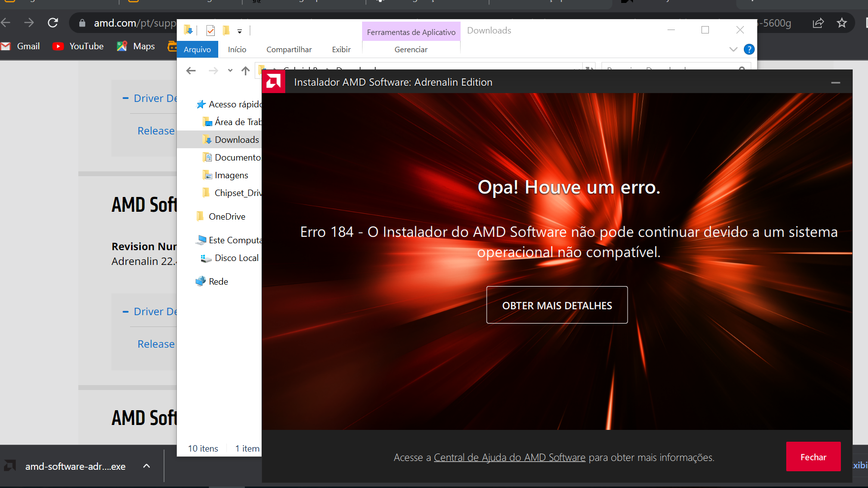
Task: Open File Explorer help icon
Action: [x=749, y=49]
